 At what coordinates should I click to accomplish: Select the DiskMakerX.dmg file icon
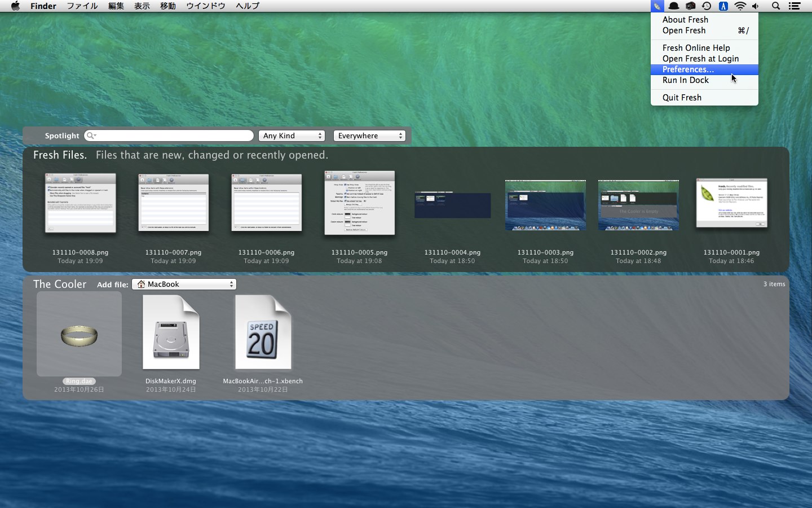171,333
